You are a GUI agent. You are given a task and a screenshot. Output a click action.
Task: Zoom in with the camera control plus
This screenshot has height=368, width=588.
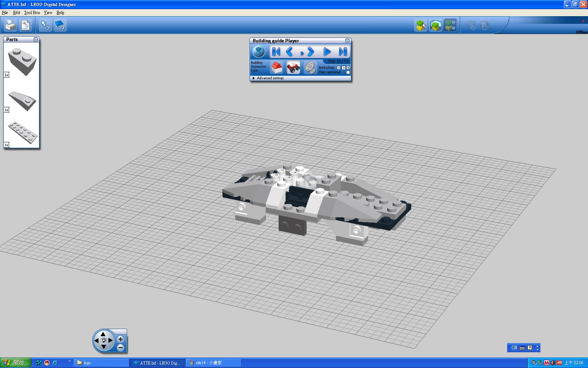pyautogui.click(x=120, y=339)
